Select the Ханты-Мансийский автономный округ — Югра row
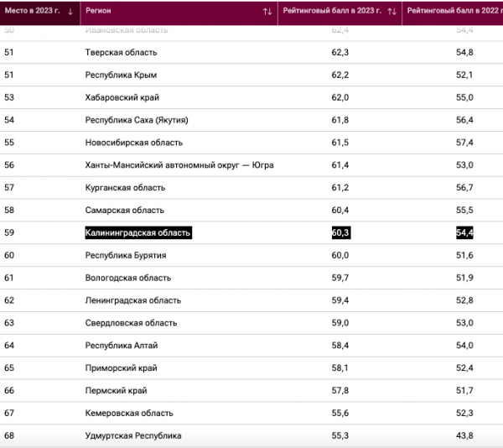 251,165
